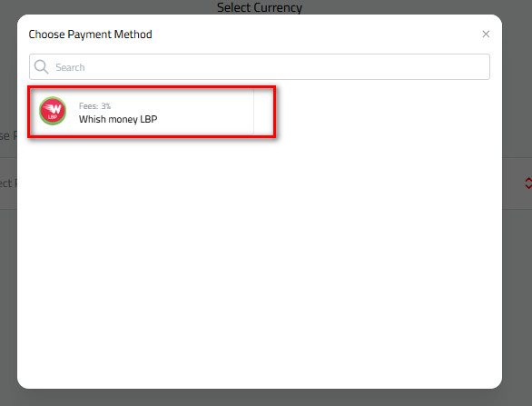Click the blank far end of search bar
This screenshot has width=532, height=406.
[x=441, y=67]
